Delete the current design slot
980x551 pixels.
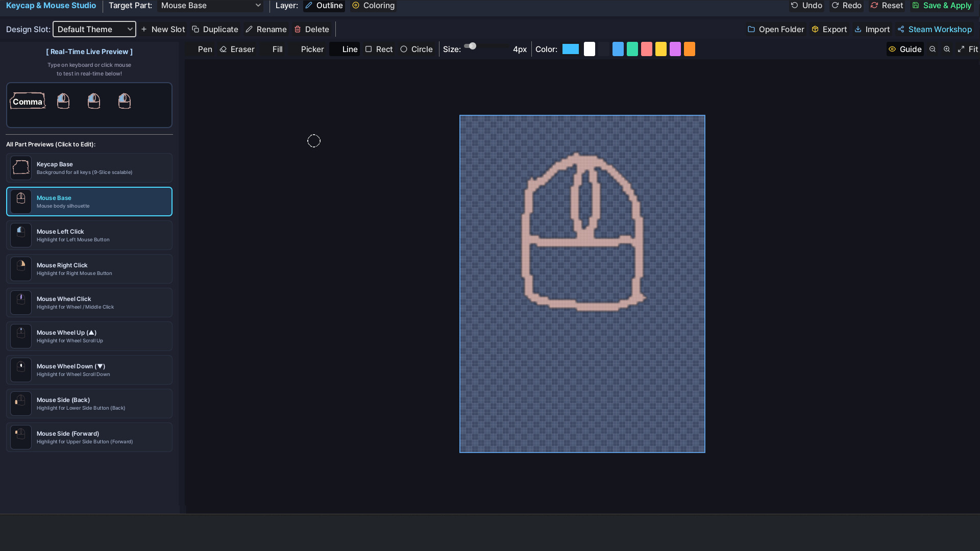(x=312, y=30)
